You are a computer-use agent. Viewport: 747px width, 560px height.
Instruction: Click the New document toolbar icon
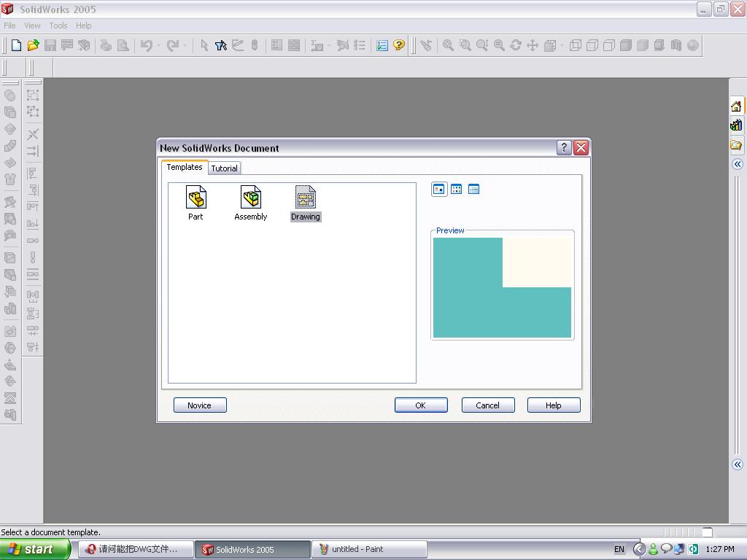pos(16,45)
